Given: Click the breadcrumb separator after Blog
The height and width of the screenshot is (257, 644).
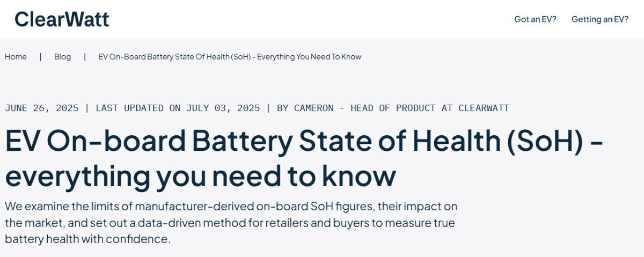Looking at the screenshot, I should click(x=85, y=57).
